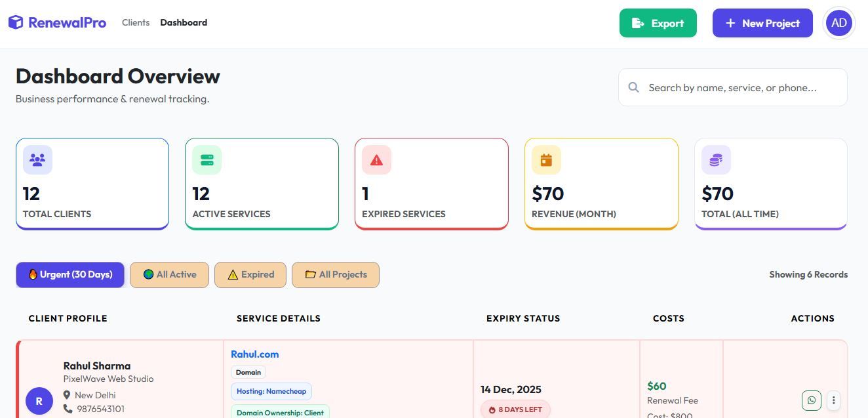This screenshot has height=418, width=868.
Task: Click the Total Clients people icon
Action: (37, 160)
